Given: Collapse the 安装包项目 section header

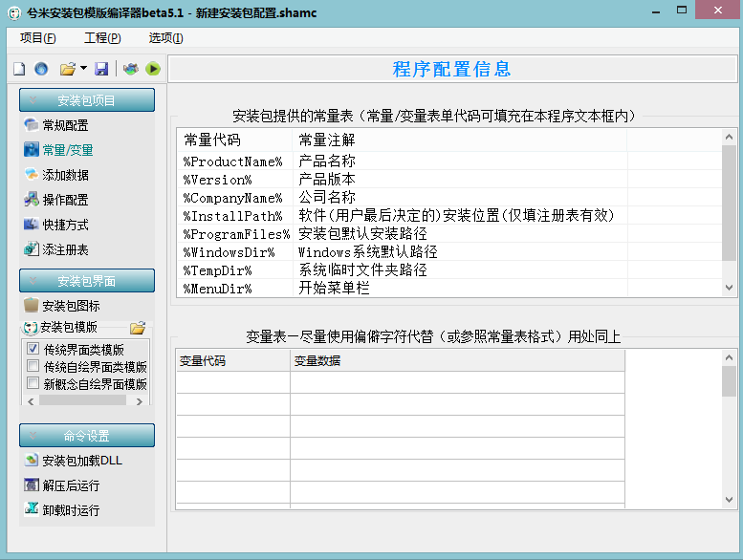Looking at the screenshot, I should click(x=86, y=100).
